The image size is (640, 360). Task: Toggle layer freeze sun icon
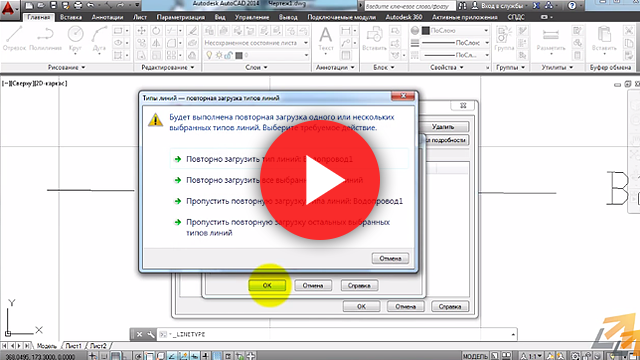tap(219, 55)
